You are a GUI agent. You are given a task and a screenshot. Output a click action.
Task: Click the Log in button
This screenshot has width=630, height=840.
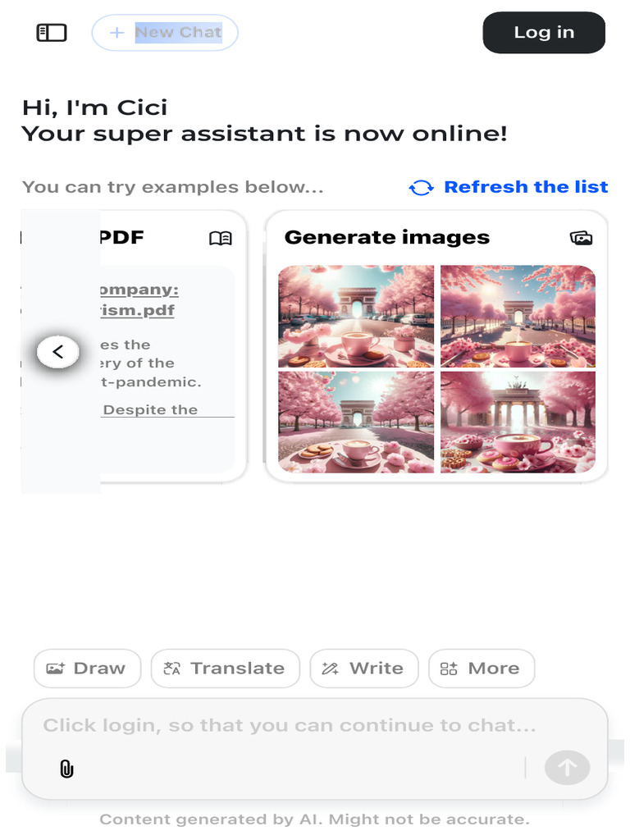[544, 33]
